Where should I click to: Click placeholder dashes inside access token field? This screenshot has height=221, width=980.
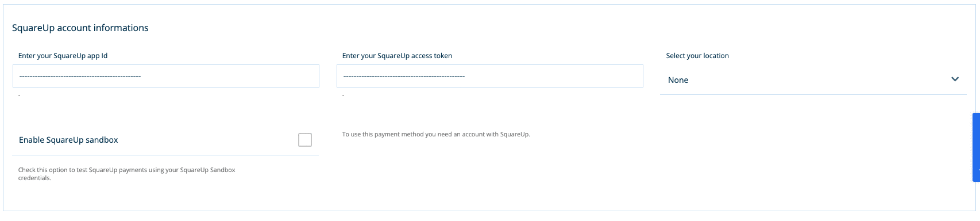tap(404, 76)
